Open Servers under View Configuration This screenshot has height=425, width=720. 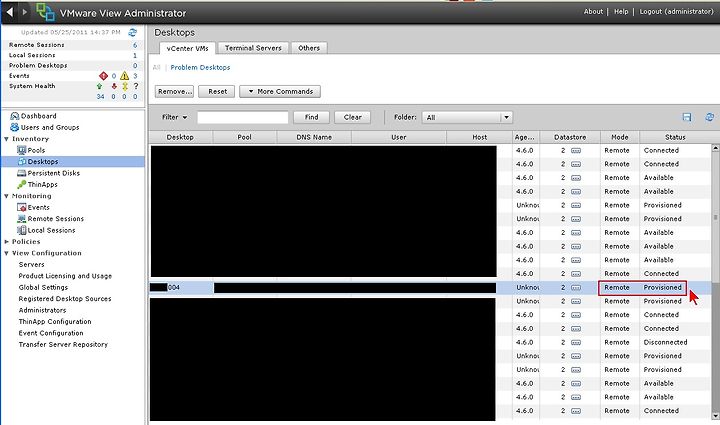click(x=32, y=264)
